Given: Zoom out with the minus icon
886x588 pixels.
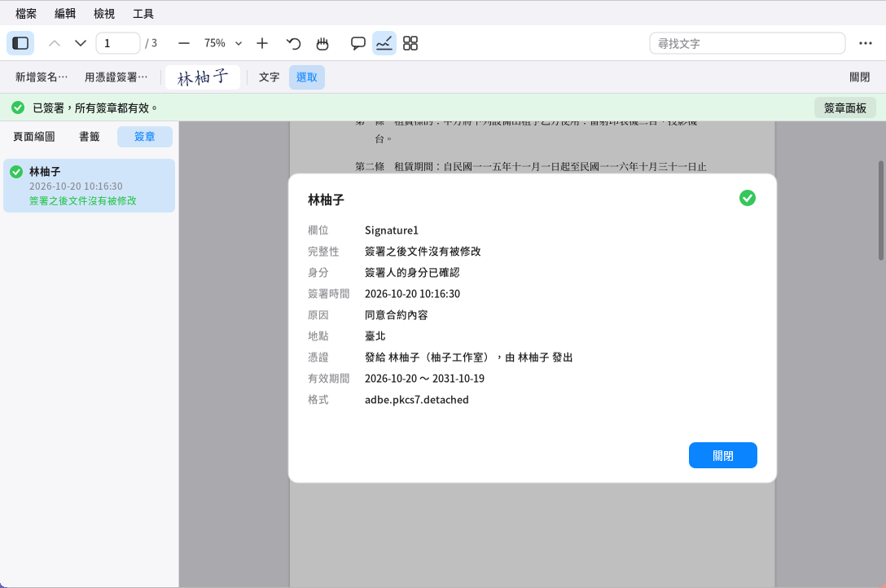Looking at the screenshot, I should coord(184,43).
